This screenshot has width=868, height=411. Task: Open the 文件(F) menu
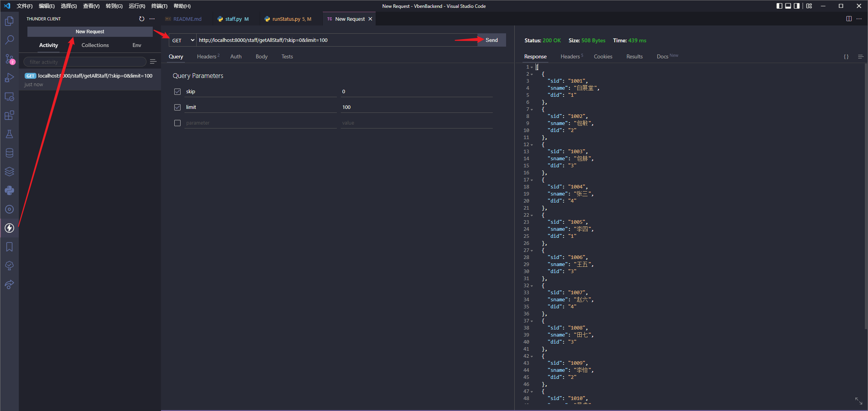pos(25,6)
